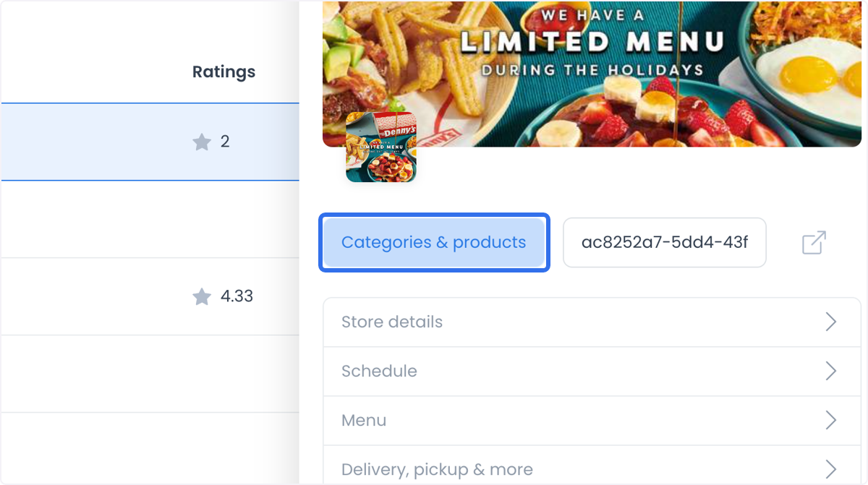
Task: Open Categories & products
Action: pyautogui.click(x=434, y=243)
